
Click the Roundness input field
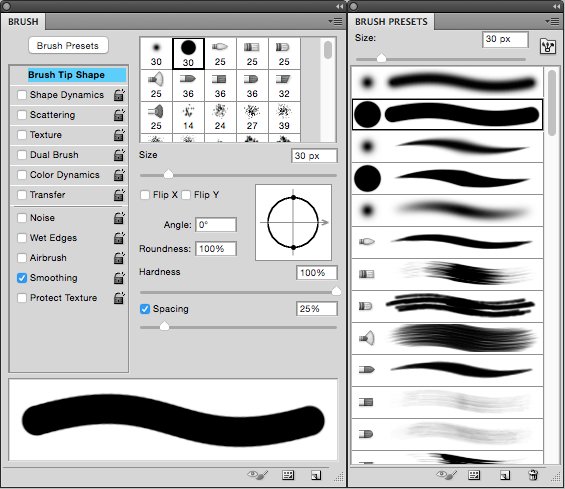216,249
